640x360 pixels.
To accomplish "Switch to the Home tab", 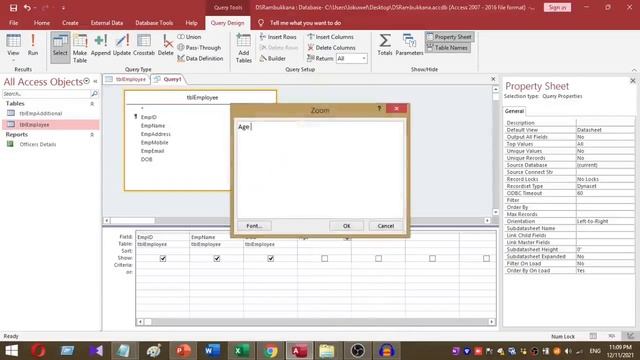I will pyautogui.click(x=42, y=23).
